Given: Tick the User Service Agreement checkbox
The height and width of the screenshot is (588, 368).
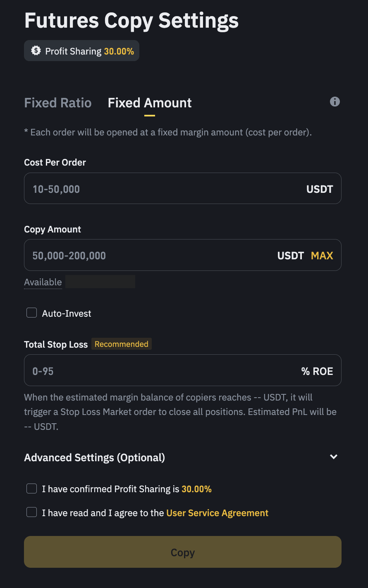Looking at the screenshot, I should (32, 512).
